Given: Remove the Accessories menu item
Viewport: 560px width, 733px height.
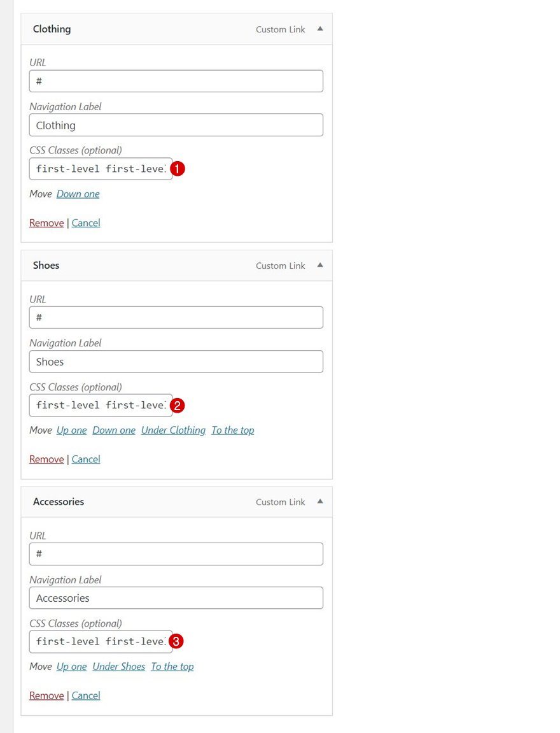Looking at the screenshot, I should coord(46,695).
